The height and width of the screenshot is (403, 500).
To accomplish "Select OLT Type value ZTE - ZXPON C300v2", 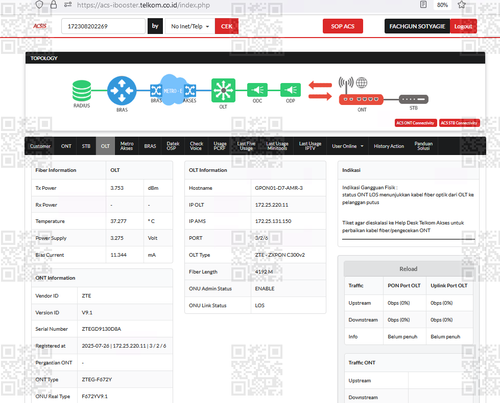I will (280, 255).
